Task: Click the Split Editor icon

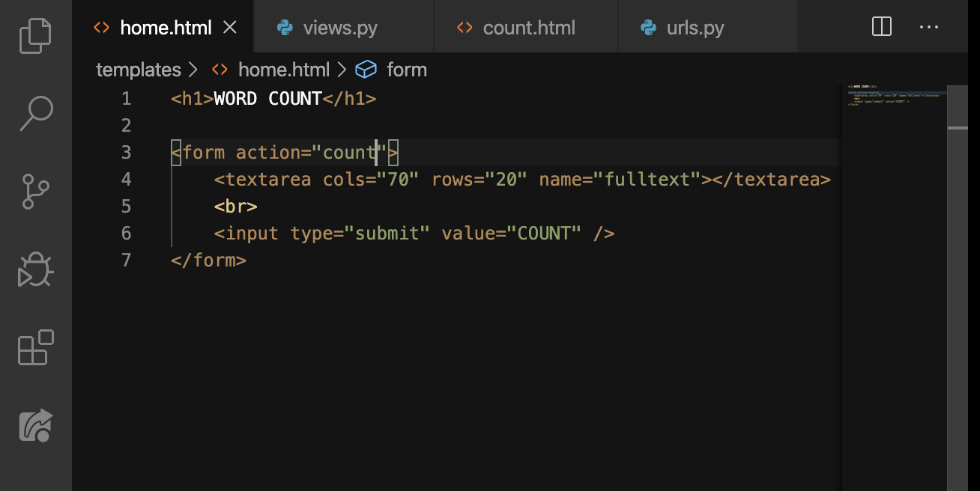Action: click(x=881, y=27)
